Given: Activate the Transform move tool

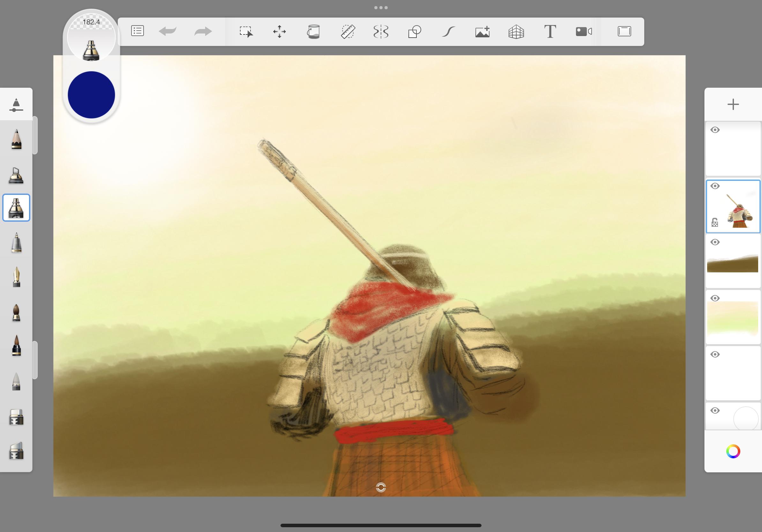Looking at the screenshot, I should click(x=280, y=32).
